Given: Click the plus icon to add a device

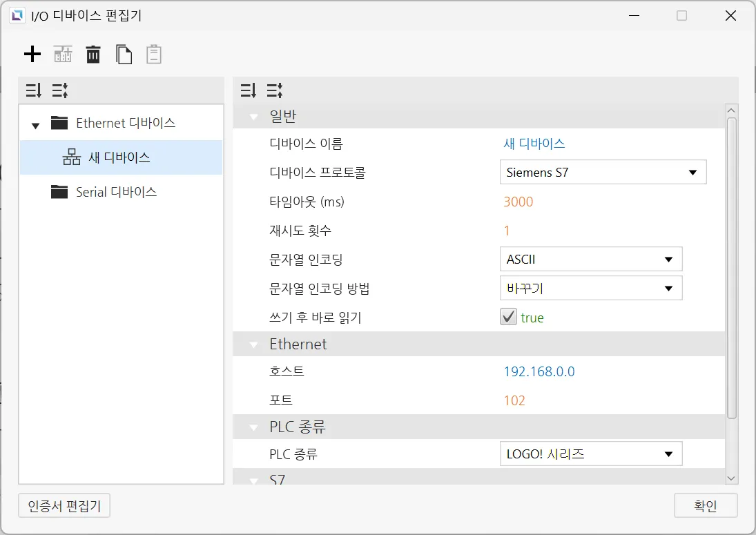Looking at the screenshot, I should (x=32, y=55).
